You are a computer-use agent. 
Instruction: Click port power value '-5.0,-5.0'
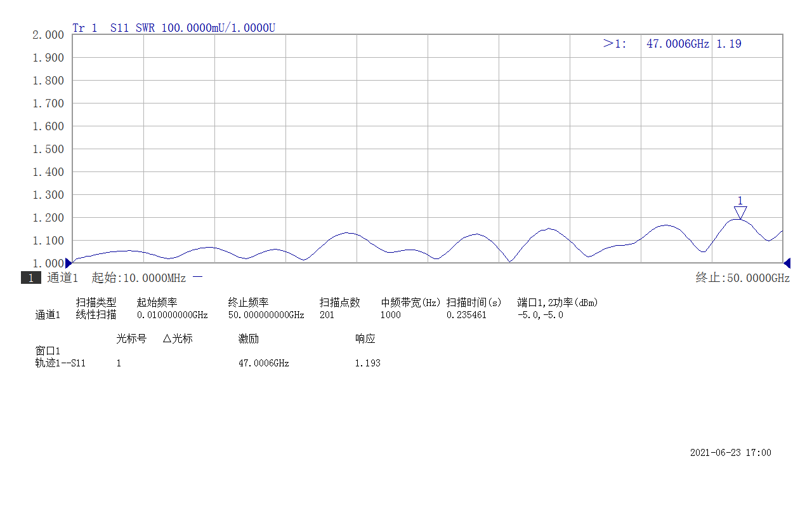(540, 315)
